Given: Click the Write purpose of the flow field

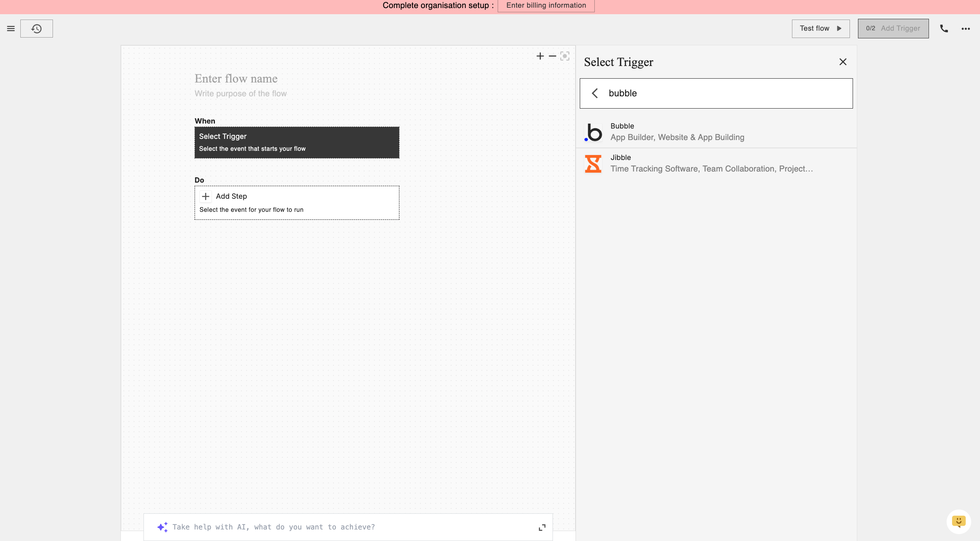Looking at the screenshot, I should (241, 94).
